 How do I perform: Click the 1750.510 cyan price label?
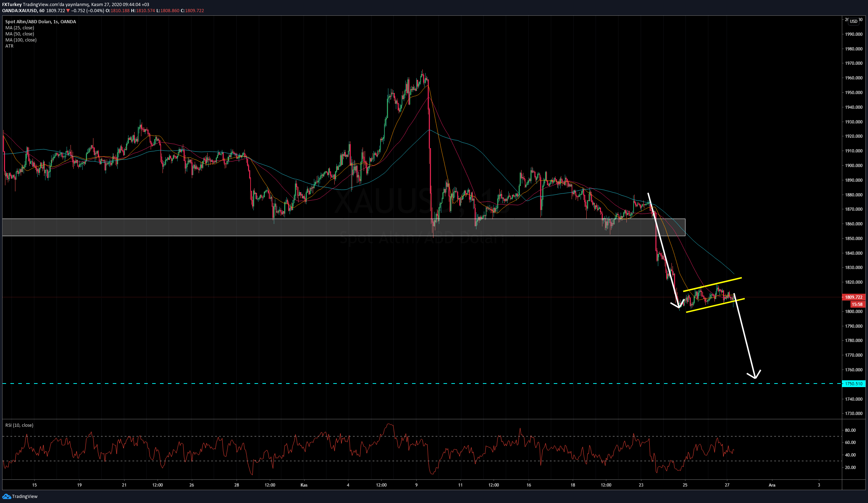pos(854,384)
